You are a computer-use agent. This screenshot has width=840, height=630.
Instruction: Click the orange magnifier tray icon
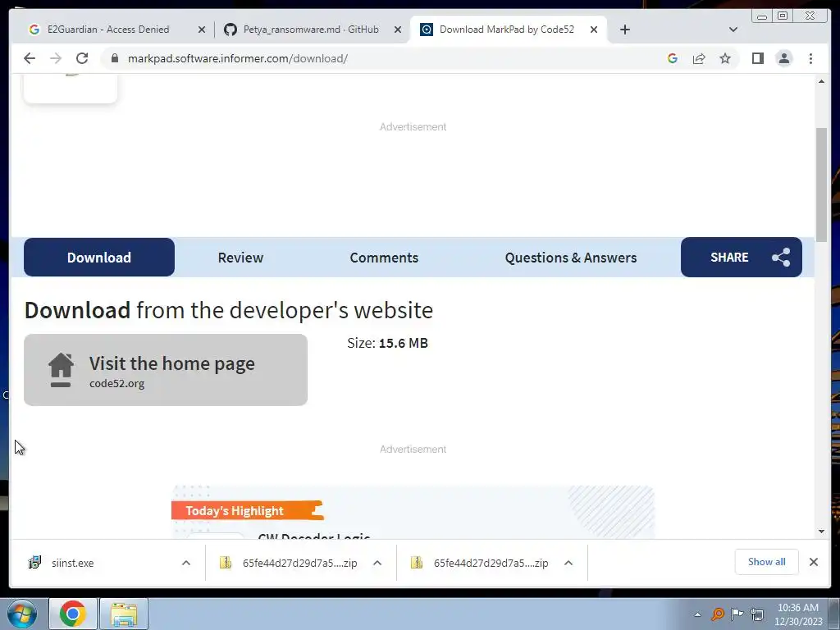pos(717,614)
